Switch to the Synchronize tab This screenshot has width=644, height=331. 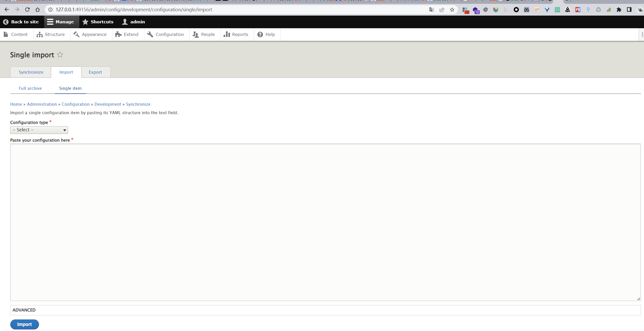click(x=31, y=72)
